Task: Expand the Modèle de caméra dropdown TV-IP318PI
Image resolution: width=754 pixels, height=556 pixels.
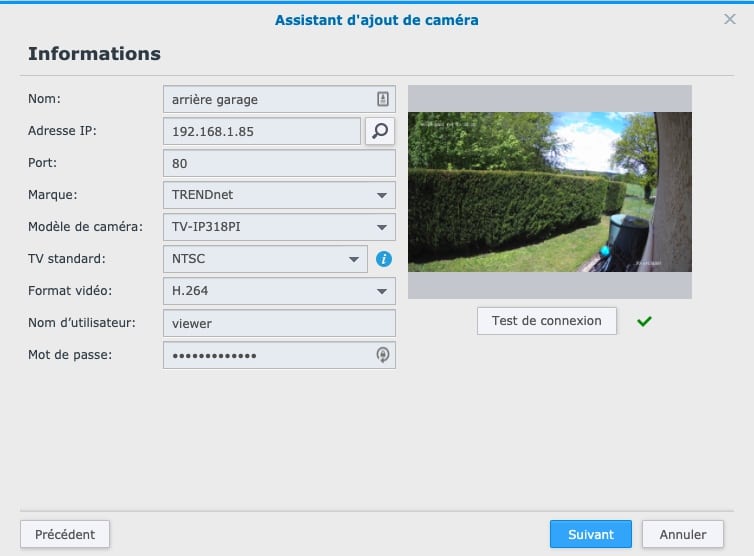Action: (279, 227)
